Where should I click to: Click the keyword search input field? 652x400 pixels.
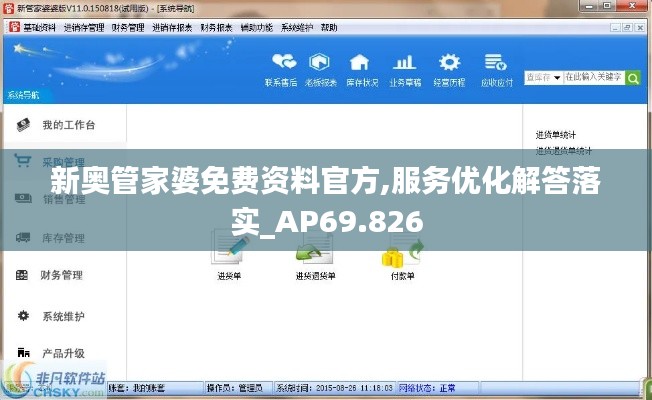(594, 77)
